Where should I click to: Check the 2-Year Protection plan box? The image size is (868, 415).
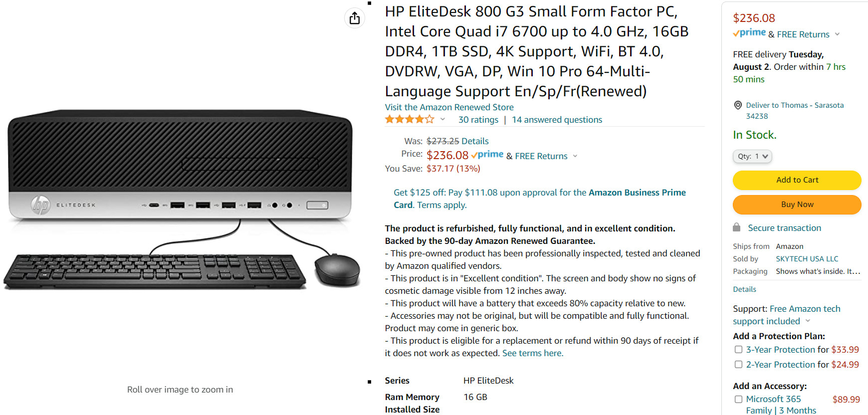[738, 365]
